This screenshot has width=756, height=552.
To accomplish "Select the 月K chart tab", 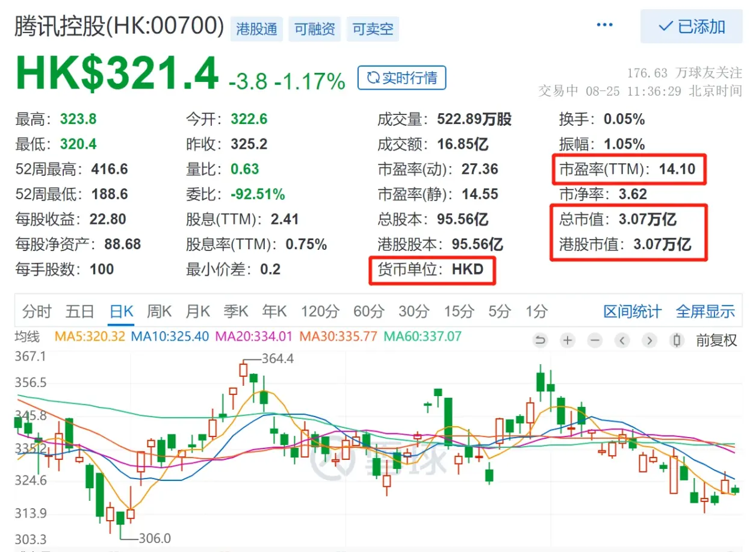I will [197, 311].
